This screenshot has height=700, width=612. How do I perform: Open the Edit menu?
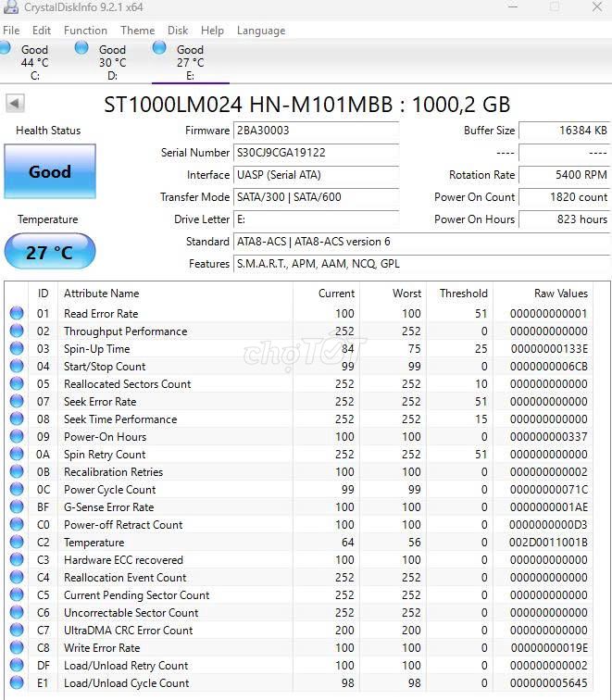click(41, 31)
